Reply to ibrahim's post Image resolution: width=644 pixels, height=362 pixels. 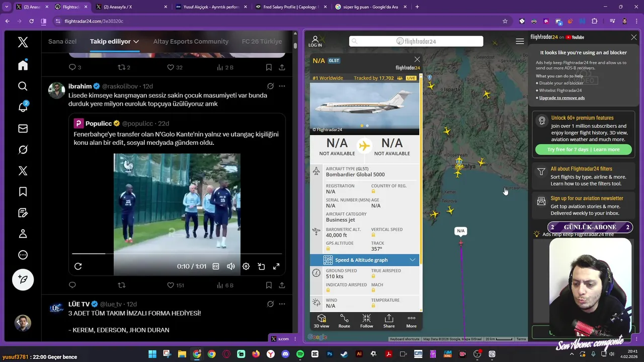coord(72,285)
